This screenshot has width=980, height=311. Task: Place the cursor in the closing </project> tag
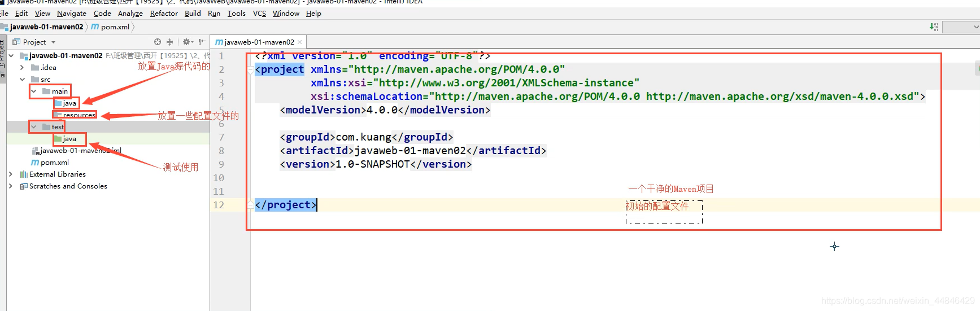pos(286,205)
